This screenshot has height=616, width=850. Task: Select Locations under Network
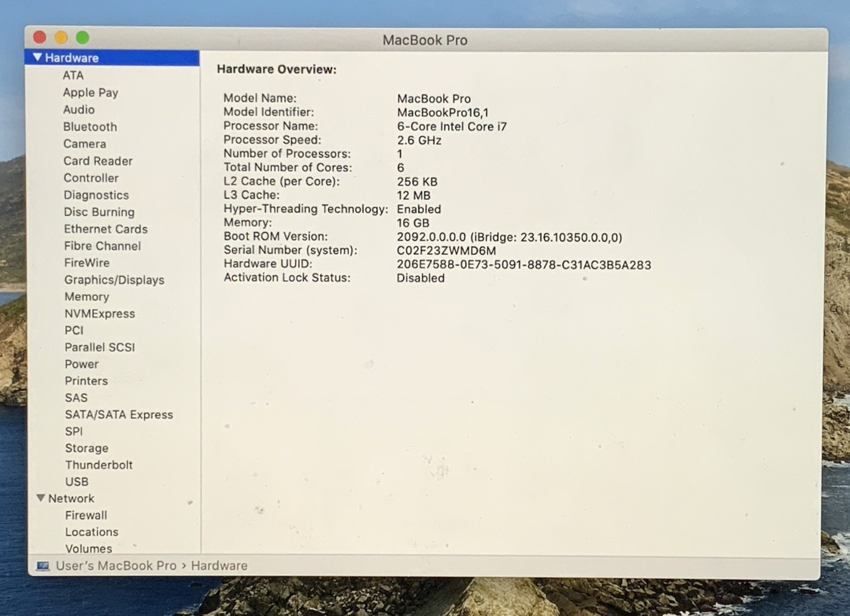tap(92, 532)
